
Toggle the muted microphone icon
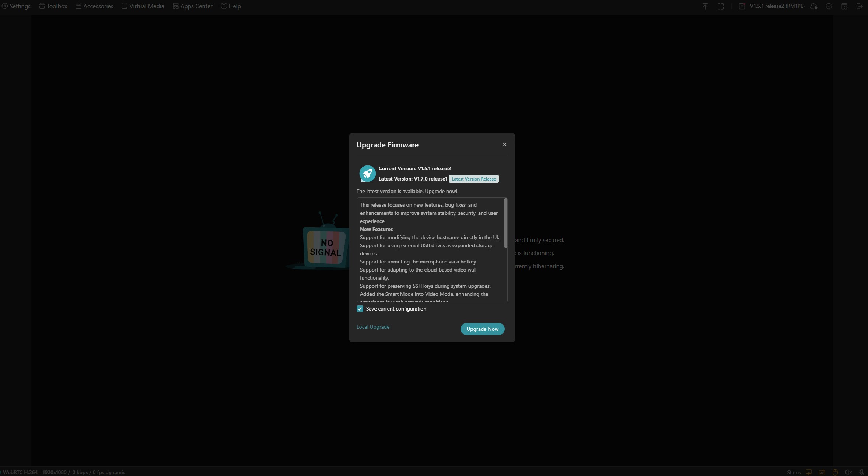point(862,472)
